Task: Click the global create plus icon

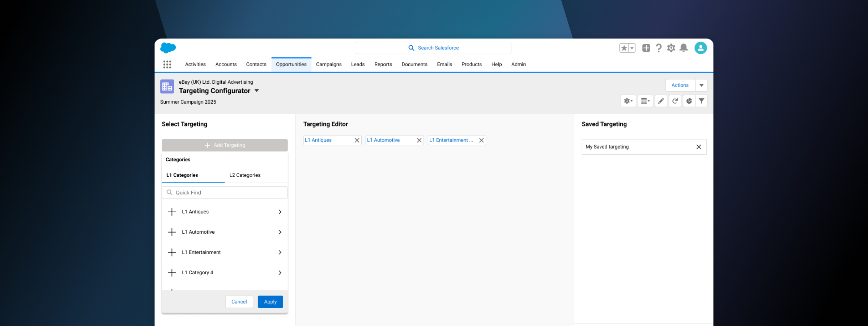Action: pyautogui.click(x=646, y=48)
